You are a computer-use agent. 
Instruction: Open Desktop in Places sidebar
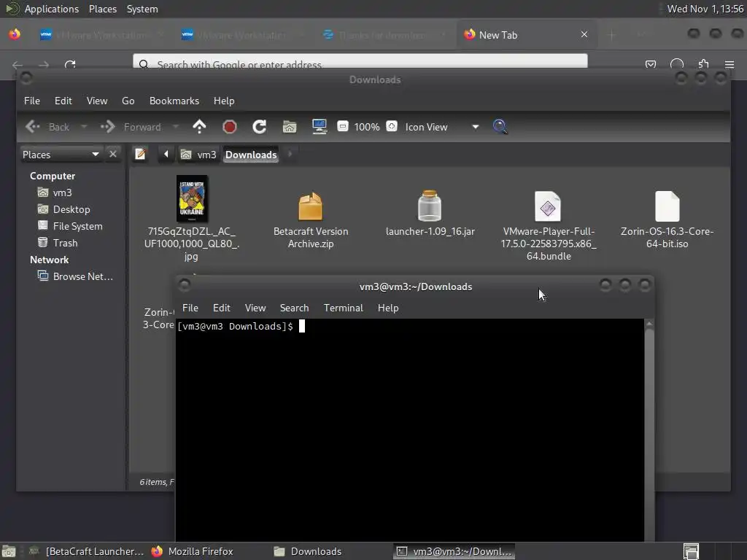click(71, 209)
